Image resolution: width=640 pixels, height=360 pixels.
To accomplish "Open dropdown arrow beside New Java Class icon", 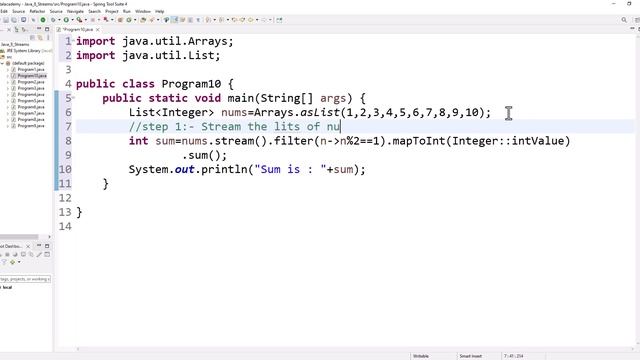I will [x=135, y=20].
